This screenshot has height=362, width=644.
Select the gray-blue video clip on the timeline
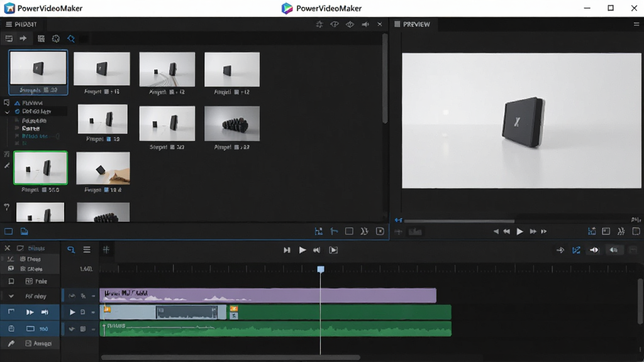click(163, 312)
